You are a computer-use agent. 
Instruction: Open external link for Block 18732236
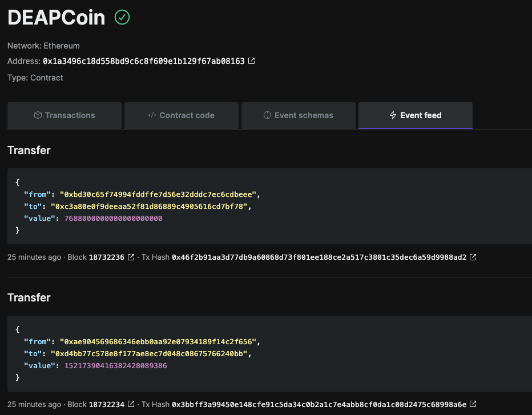tap(131, 257)
